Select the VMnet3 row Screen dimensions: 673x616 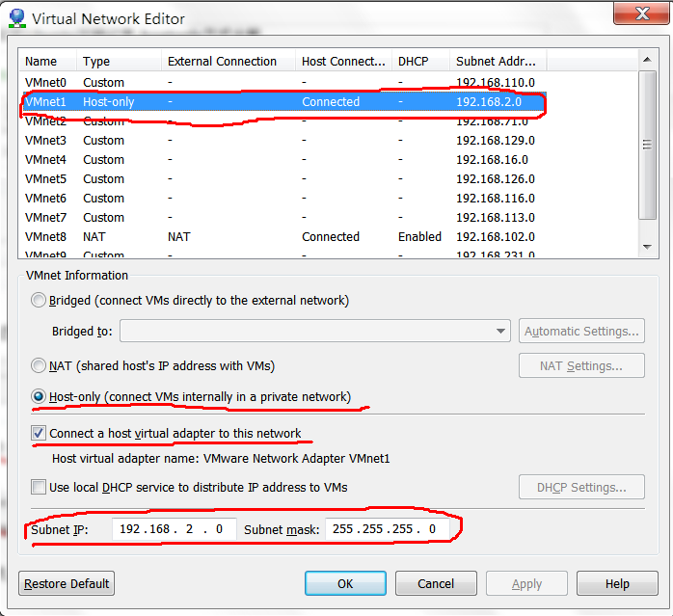[283, 141]
